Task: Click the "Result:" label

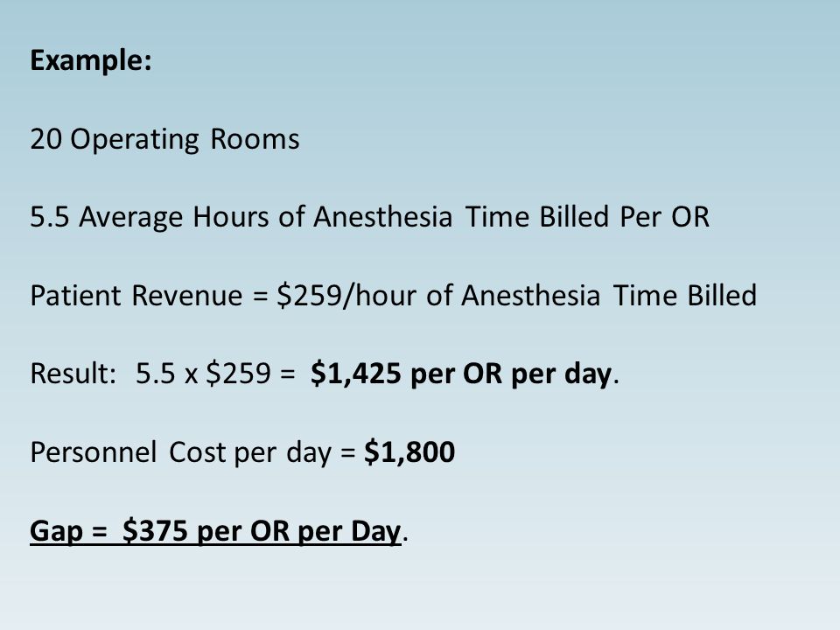Action: (73, 374)
